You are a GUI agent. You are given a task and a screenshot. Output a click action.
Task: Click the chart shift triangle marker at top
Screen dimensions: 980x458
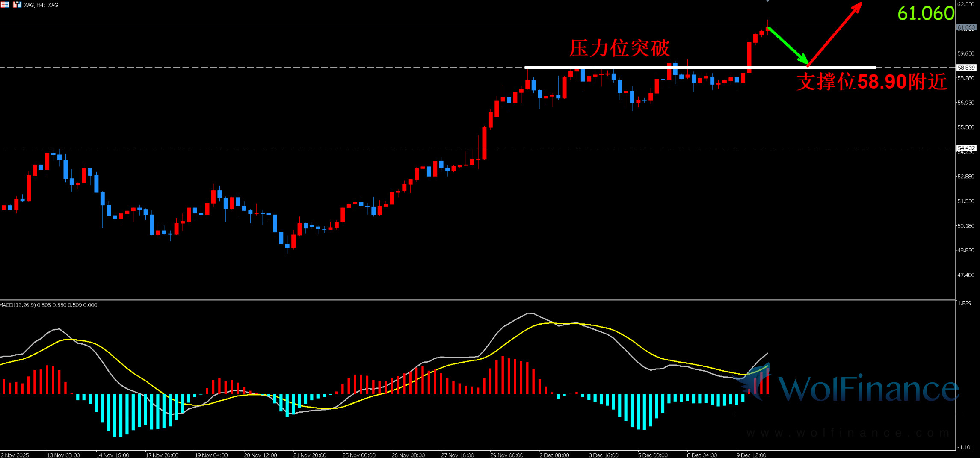[x=768, y=1]
